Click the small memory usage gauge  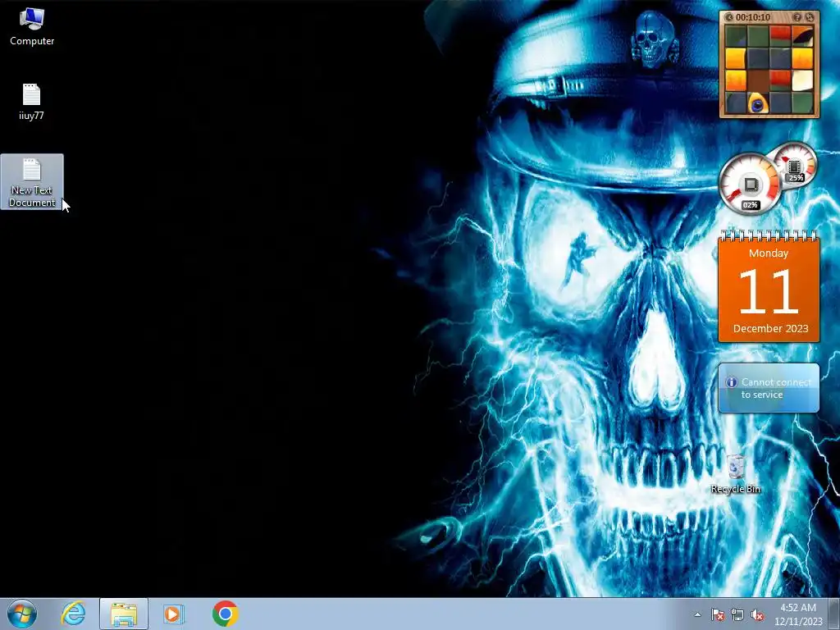(x=795, y=164)
